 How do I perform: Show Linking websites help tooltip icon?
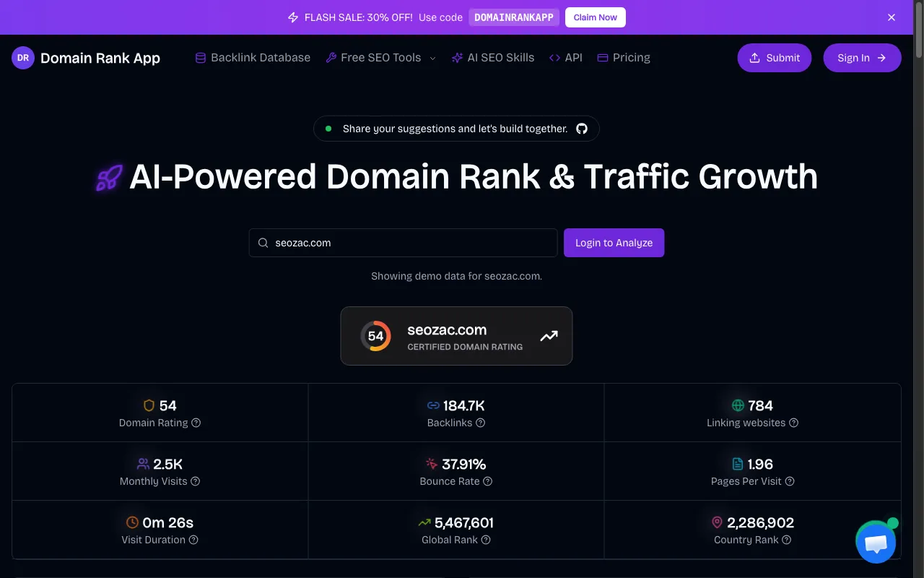pyautogui.click(x=793, y=423)
